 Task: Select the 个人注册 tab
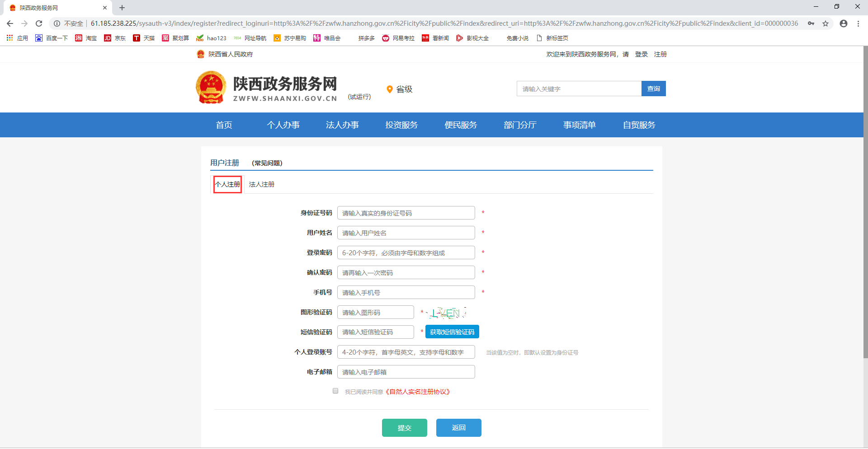click(227, 184)
